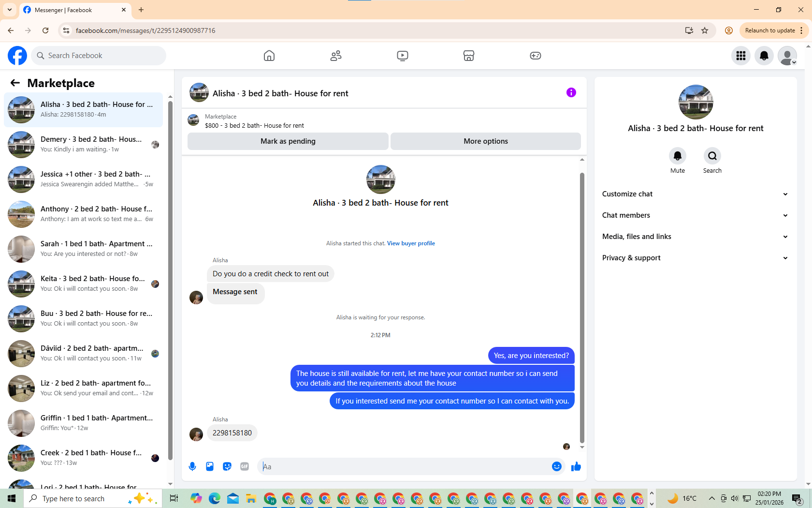Reload the page in Chrome
The image size is (812, 508).
pos(45,30)
